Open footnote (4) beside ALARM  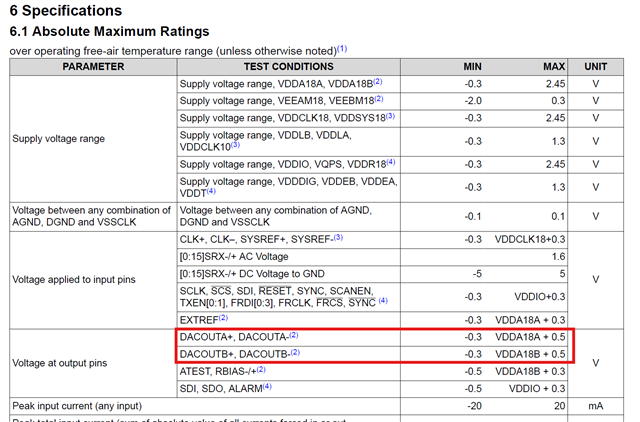point(267,386)
